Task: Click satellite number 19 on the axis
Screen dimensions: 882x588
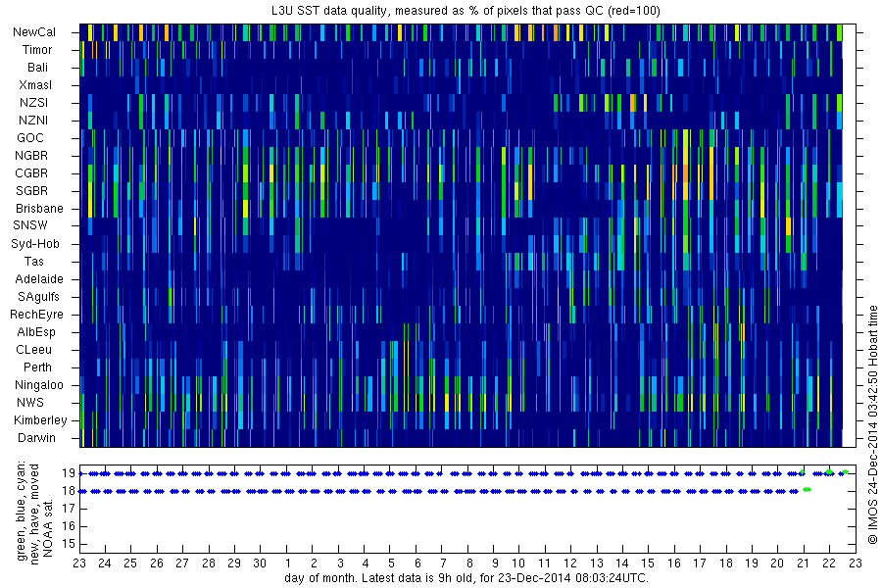Action: click(69, 473)
